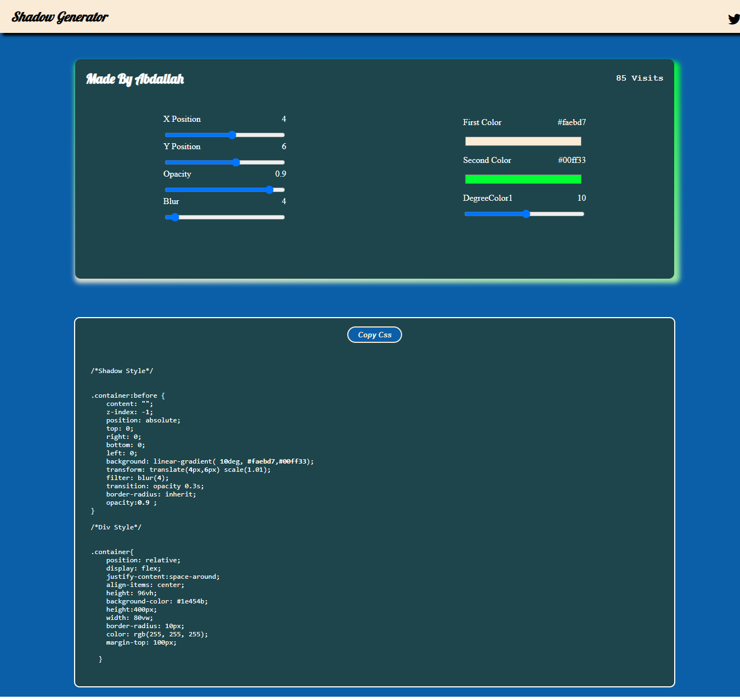Click the width: 80vw line

129,618
